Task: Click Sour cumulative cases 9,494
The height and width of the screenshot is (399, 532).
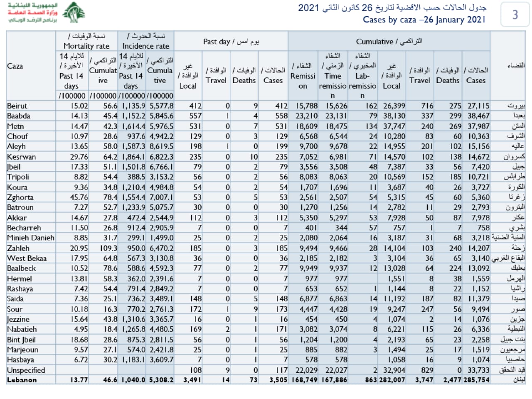Action: 480,309
